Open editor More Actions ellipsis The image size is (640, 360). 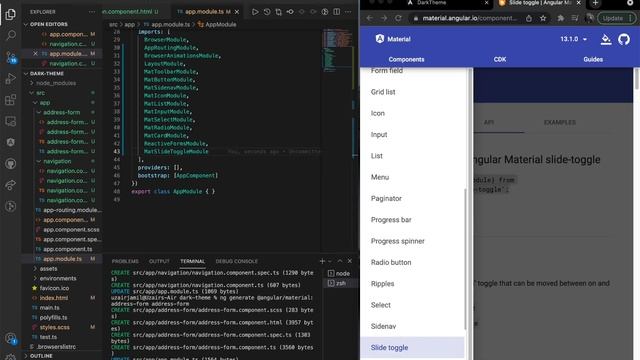[x=348, y=12]
